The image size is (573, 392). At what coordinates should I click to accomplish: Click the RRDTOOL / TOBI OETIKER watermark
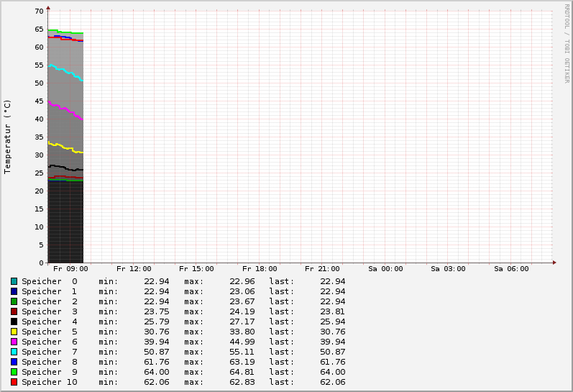pos(567,43)
